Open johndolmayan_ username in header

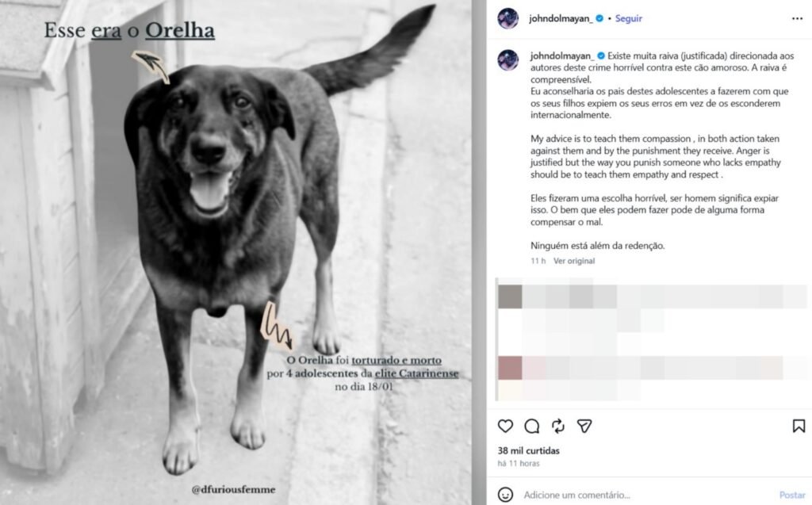[561, 19]
